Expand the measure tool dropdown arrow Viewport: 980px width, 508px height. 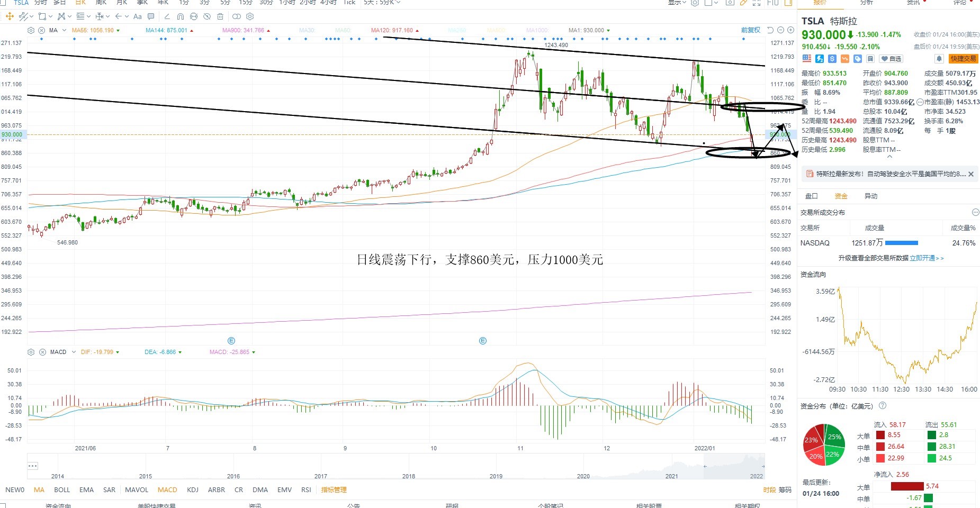(107, 16)
